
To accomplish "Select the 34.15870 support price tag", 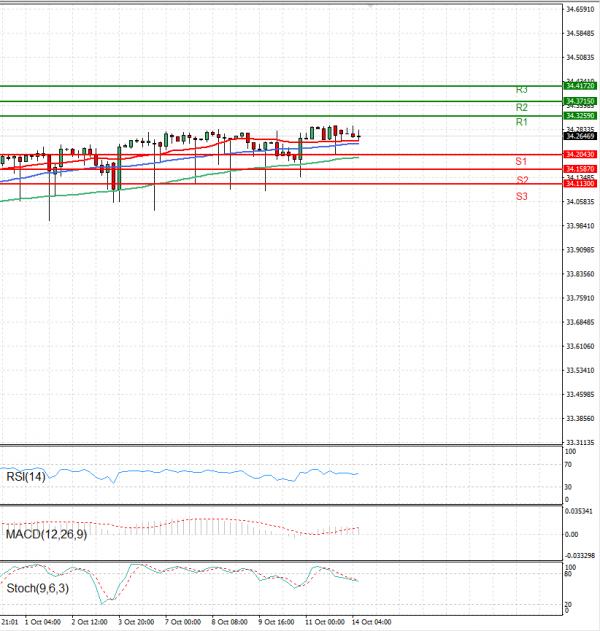I will (x=580, y=169).
